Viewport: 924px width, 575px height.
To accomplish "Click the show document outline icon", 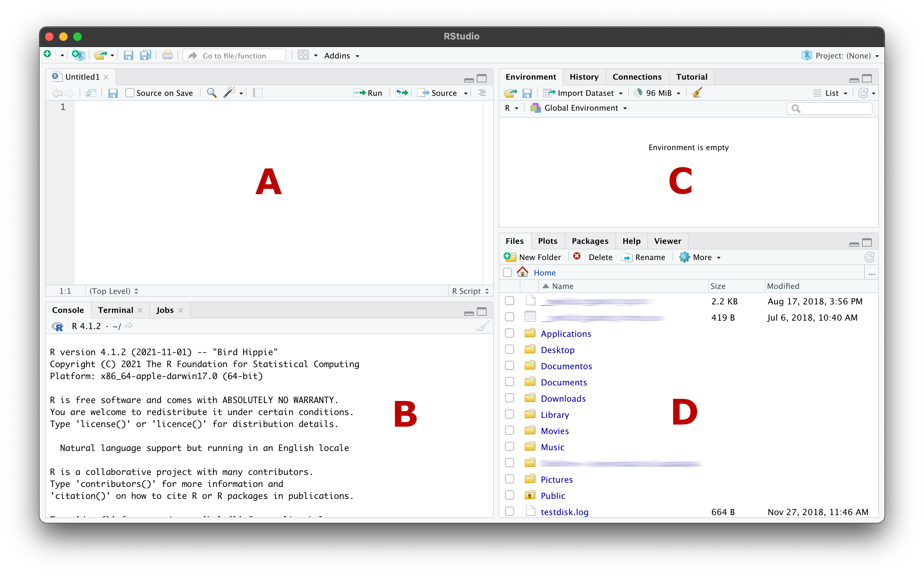I will tap(482, 93).
